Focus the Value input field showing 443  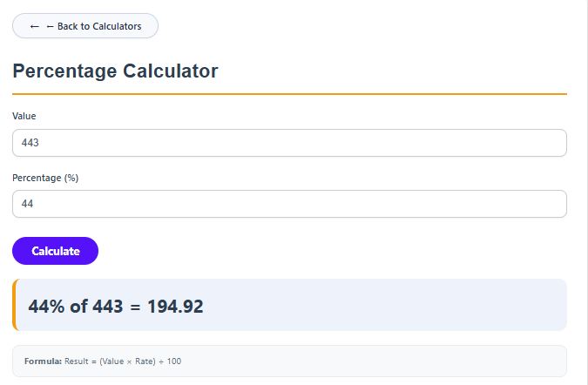(x=289, y=143)
